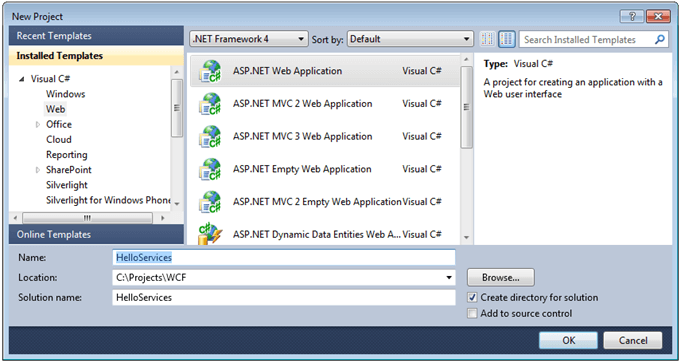The image size is (681, 363).
Task: Expand the Office tree node
Action: tap(38, 125)
